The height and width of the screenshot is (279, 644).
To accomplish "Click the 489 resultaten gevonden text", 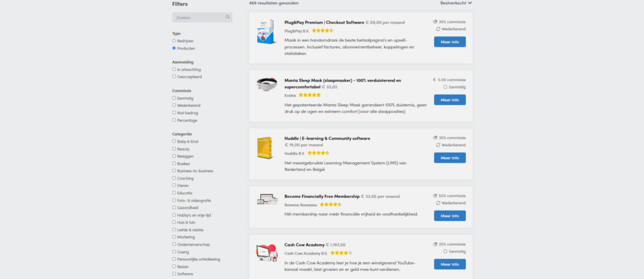I will [274, 3].
